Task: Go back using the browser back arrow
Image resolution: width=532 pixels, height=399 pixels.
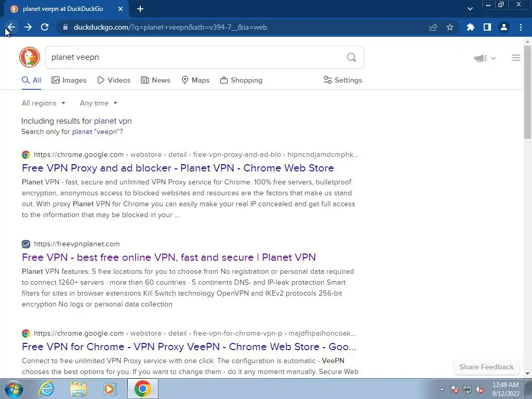Action: [x=11, y=27]
